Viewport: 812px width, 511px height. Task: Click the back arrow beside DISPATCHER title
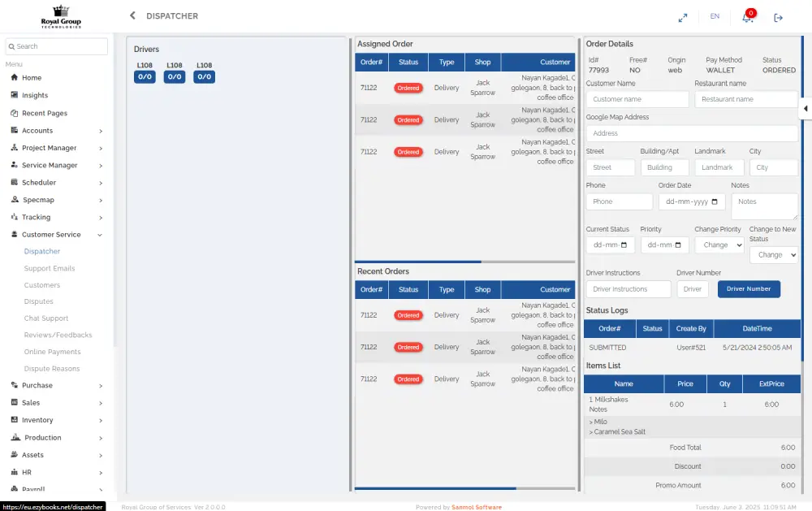click(132, 16)
